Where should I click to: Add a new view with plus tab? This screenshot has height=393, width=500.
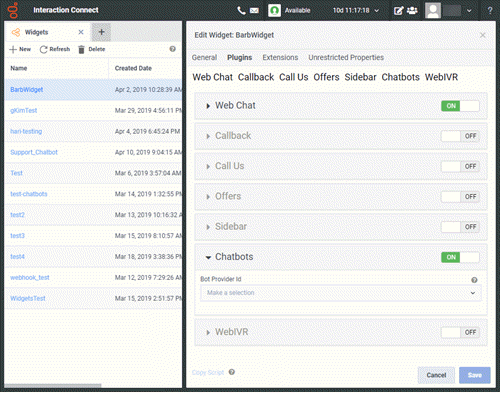point(101,32)
